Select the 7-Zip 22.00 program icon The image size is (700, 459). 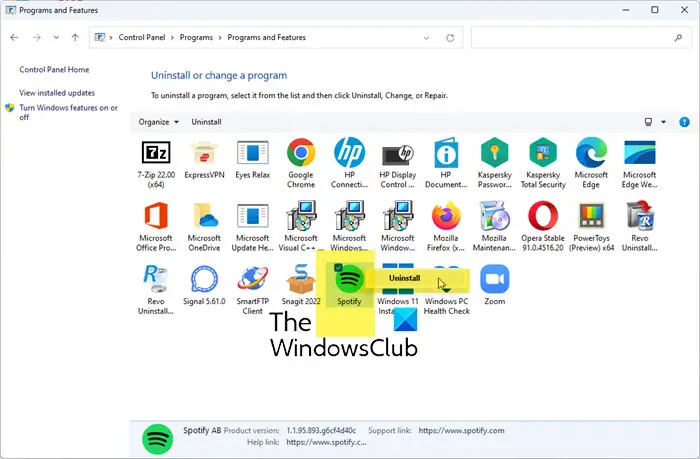pyautogui.click(x=156, y=153)
